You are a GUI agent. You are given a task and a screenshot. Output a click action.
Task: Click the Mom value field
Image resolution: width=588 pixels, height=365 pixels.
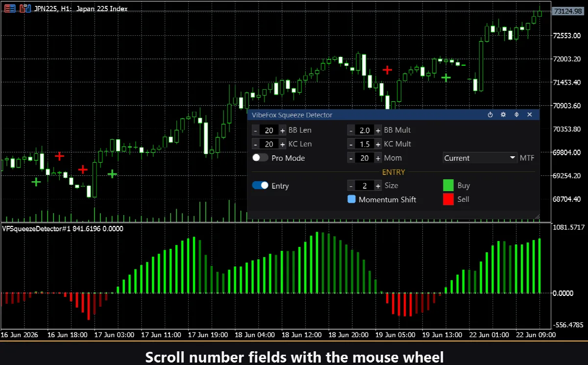coord(365,158)
